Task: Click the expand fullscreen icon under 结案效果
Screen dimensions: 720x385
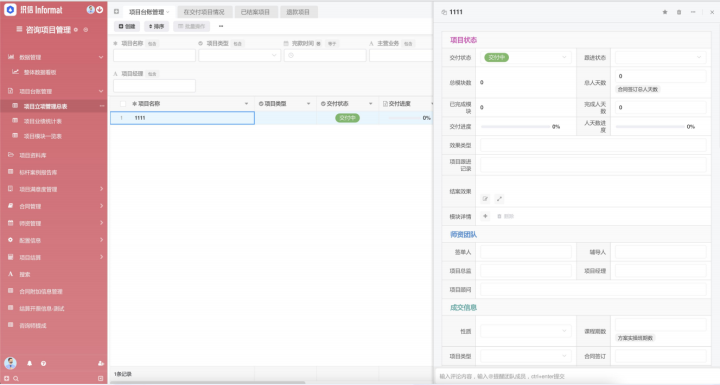Action: click(x=499, y=198)
